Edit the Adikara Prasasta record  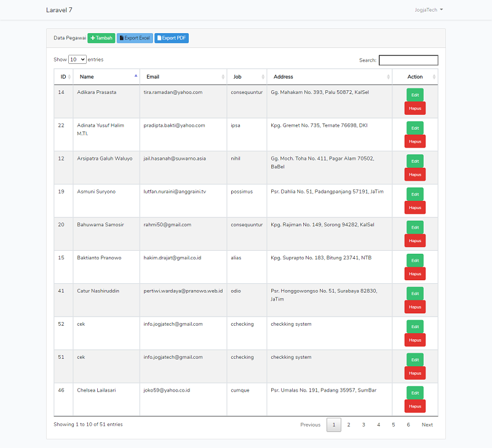click(x=415, y=95)
